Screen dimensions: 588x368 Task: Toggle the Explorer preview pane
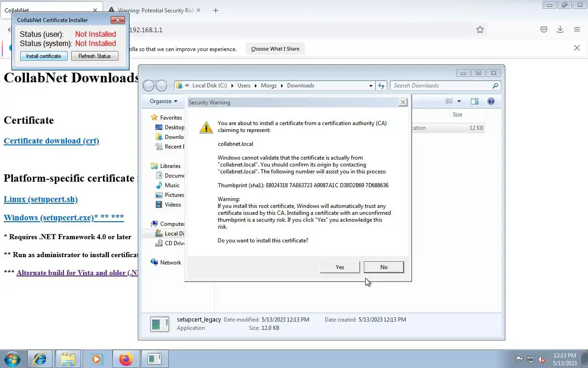(475, 101)
